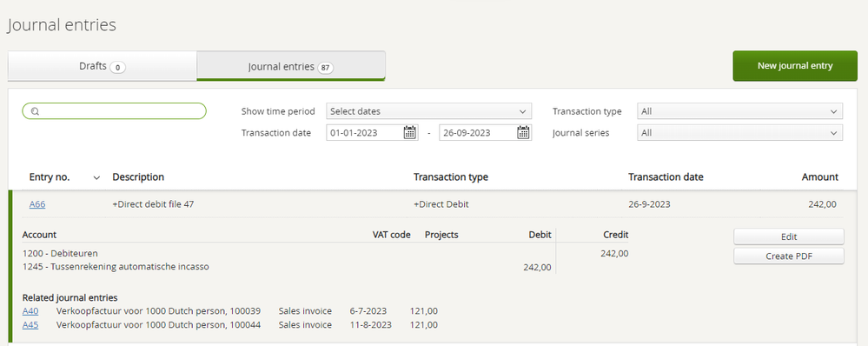Viewport: 868px width, 346px height.
Task: Switch to the Drafts tab
Action: pyautogui.click(x=103, y=66)
